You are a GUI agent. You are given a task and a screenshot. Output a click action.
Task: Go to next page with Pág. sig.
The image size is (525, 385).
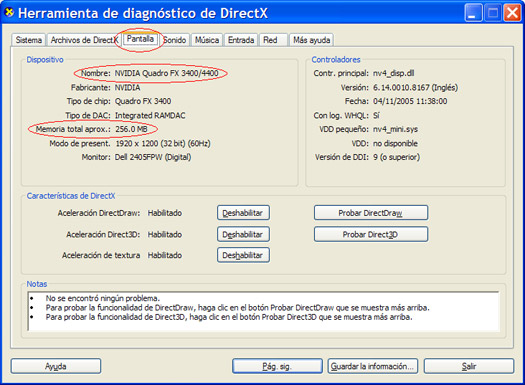[x=277, y=366]
